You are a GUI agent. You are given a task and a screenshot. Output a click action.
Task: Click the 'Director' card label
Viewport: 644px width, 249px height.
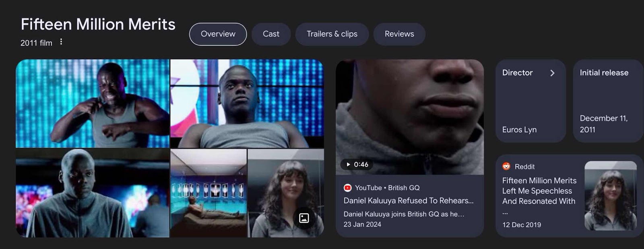pyautogui.click(x=517, y=73)
